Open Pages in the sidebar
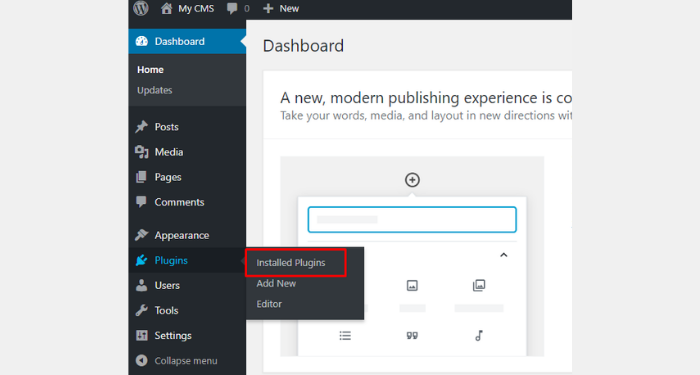 tap(187, 177)
